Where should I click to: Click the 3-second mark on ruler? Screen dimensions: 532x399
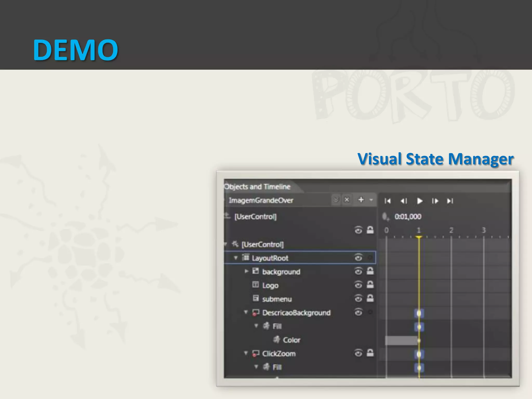[484, 230]
